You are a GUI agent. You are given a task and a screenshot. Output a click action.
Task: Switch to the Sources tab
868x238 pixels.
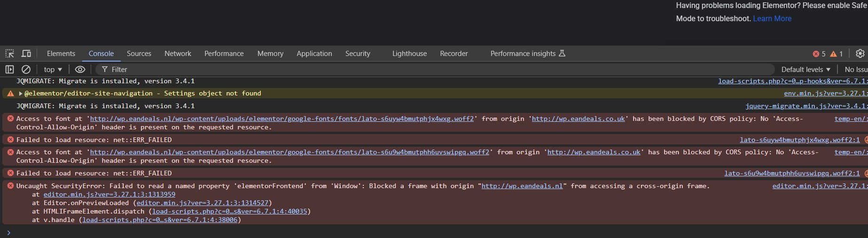point(139,54)
